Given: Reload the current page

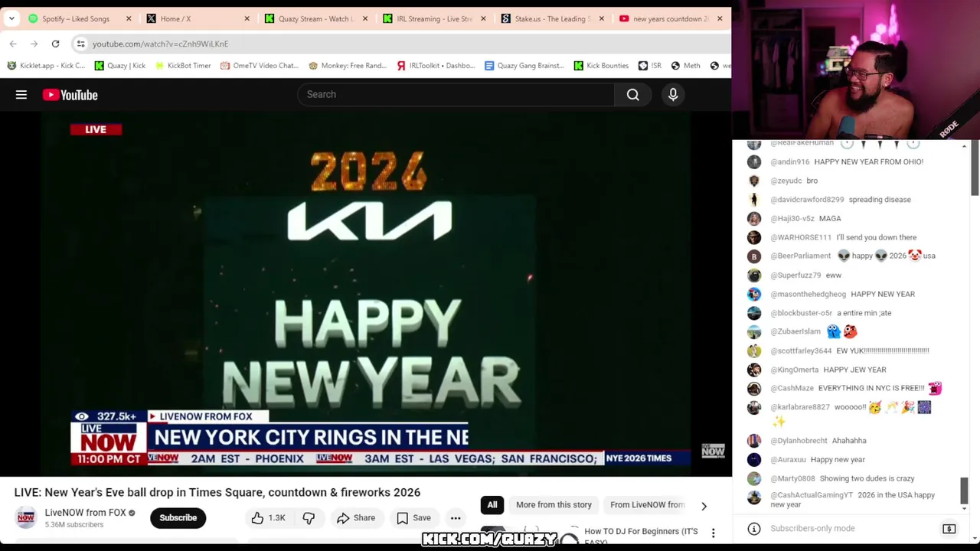Looking at the screenshot, I should click(x=55, y=44).
